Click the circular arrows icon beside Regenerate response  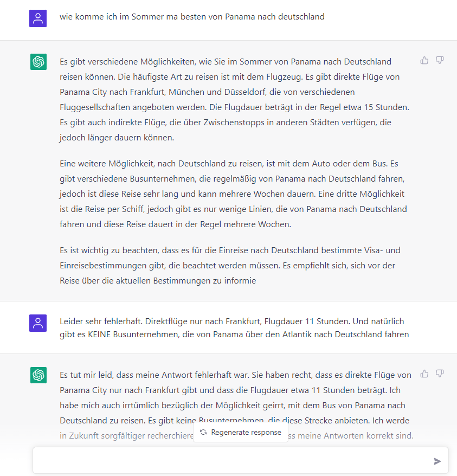(203, 432)
